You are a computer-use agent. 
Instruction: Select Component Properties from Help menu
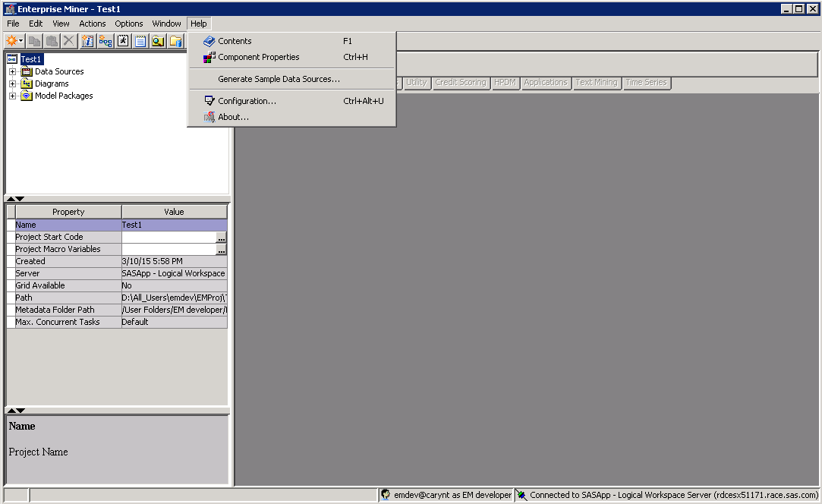258,57
